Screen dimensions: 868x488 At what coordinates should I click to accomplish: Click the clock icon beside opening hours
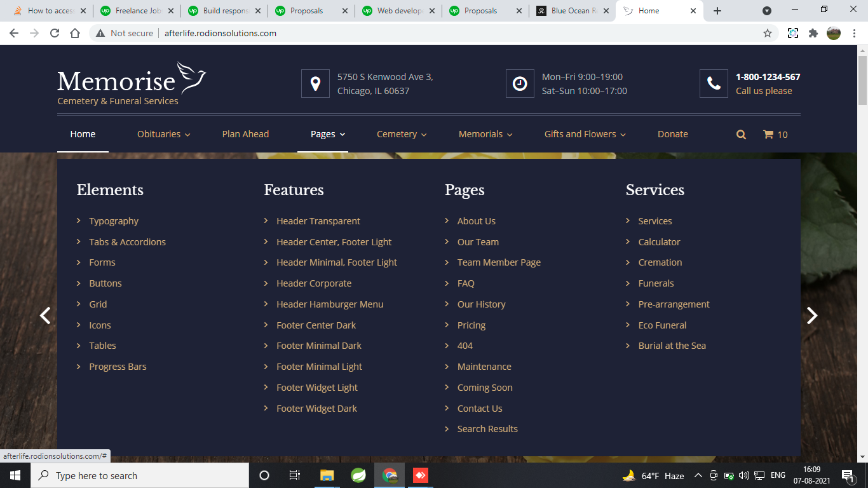(520, 83)
